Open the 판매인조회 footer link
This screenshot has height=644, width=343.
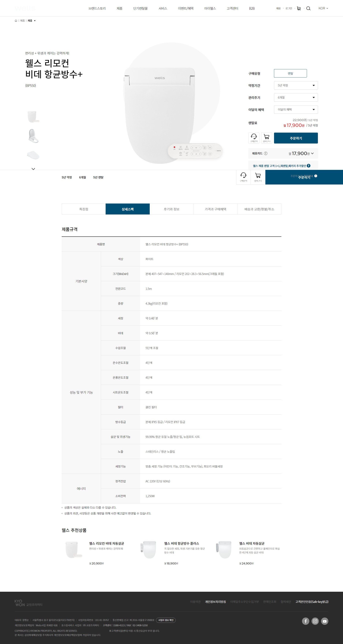click(270, 602)
